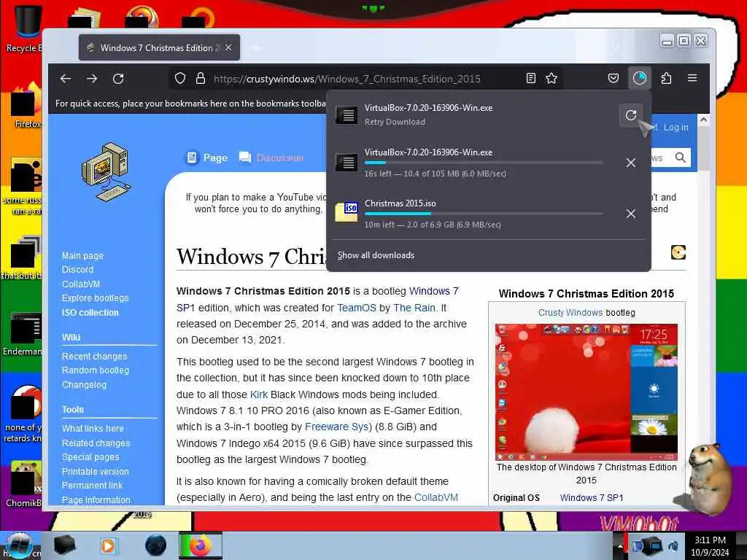Cancel the in-progress VirtualBox download
Screen dimensions: 747x560
(x=631, y=163)
